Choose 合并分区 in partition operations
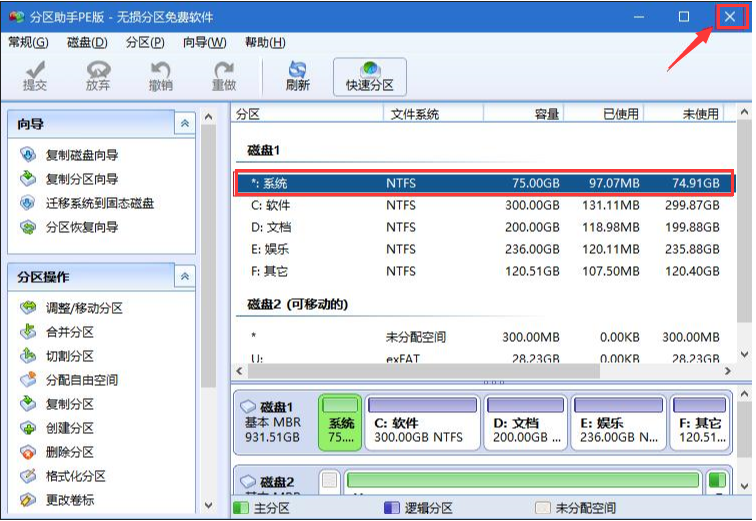The image size is (756, 521). point(70,332)
